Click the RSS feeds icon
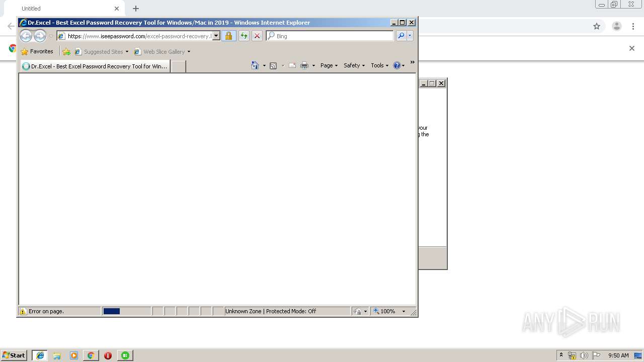 pos(273,65)
